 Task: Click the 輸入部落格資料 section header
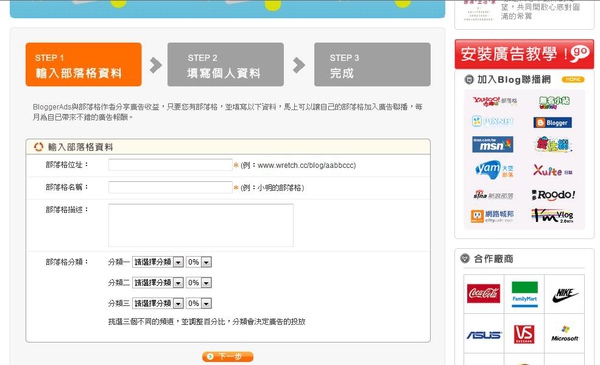click(x=228, y=147)
